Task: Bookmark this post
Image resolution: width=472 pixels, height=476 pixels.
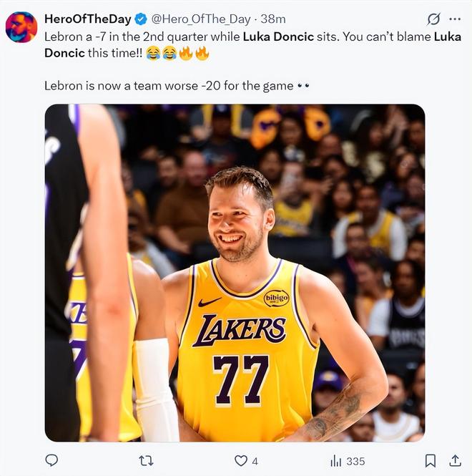Action: tap(431, 461)
